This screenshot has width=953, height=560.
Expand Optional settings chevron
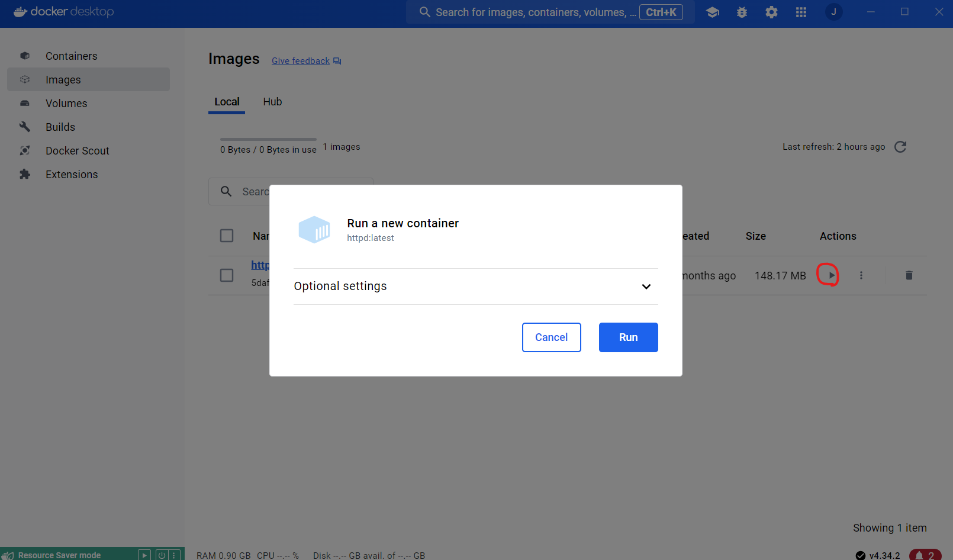pos(646,287)
